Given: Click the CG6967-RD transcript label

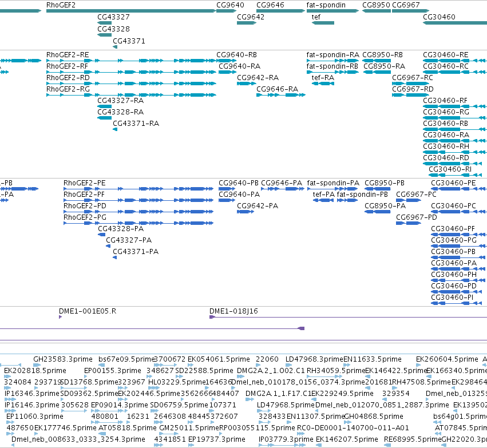Looking at the screenshot, I should coord(413,89).
